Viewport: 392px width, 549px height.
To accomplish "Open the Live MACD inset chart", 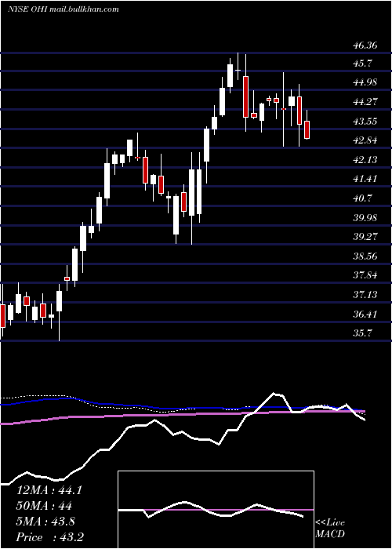I will coord(216,510).
